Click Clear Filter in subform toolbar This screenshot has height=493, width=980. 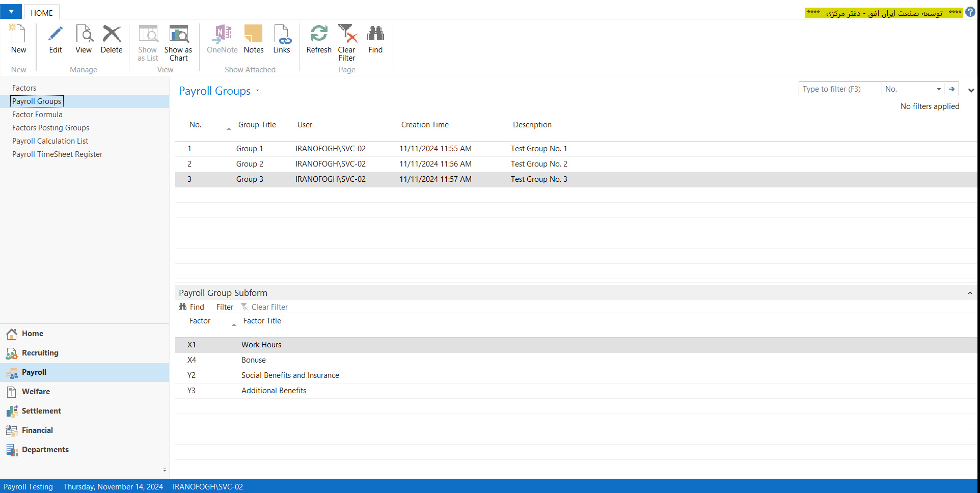pyautogui.click(x=264, y=307)
